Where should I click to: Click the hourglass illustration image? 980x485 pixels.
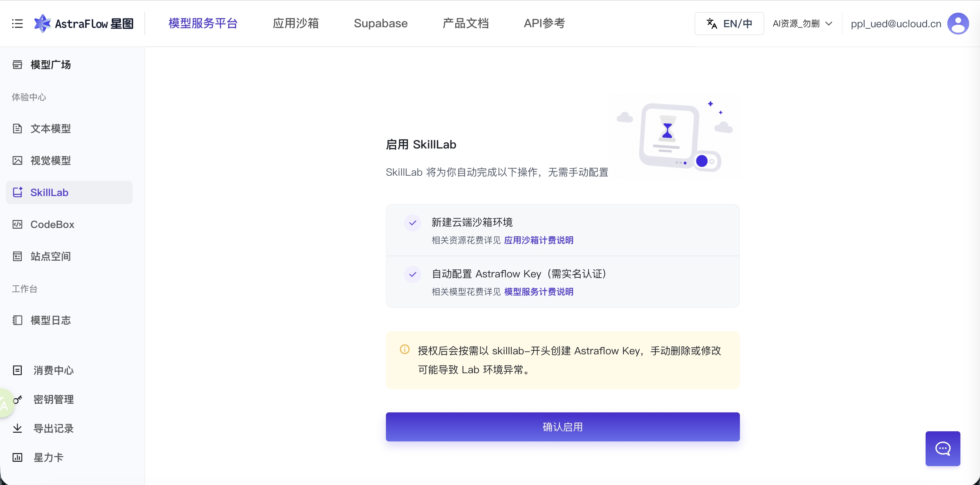pos(674,136)
